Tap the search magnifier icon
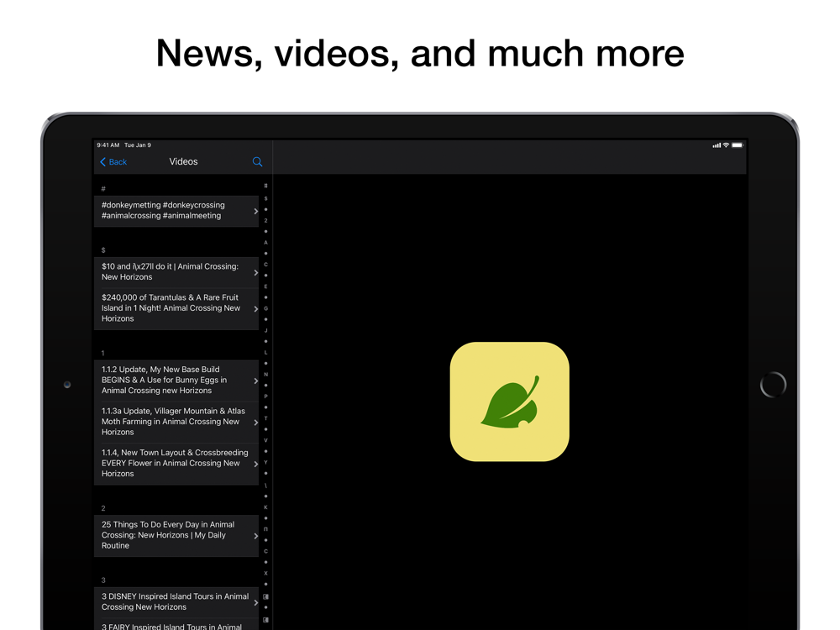 tap(257, 162)
